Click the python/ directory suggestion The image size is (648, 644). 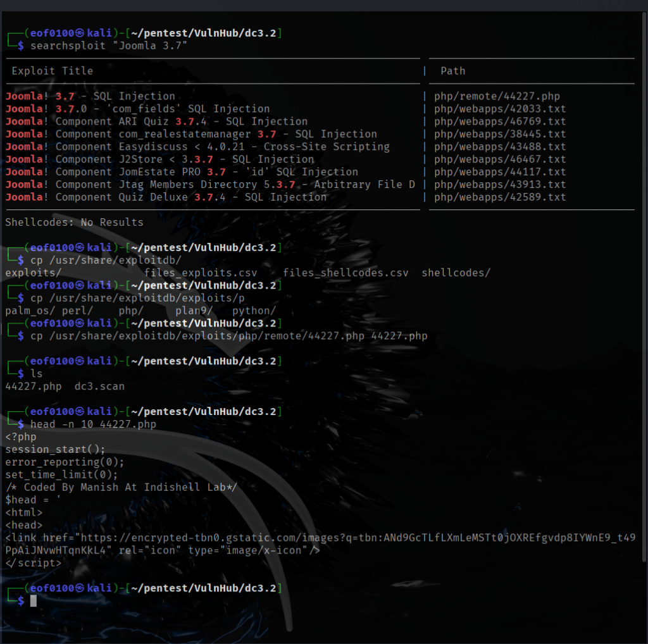click(x=254, y=311)
